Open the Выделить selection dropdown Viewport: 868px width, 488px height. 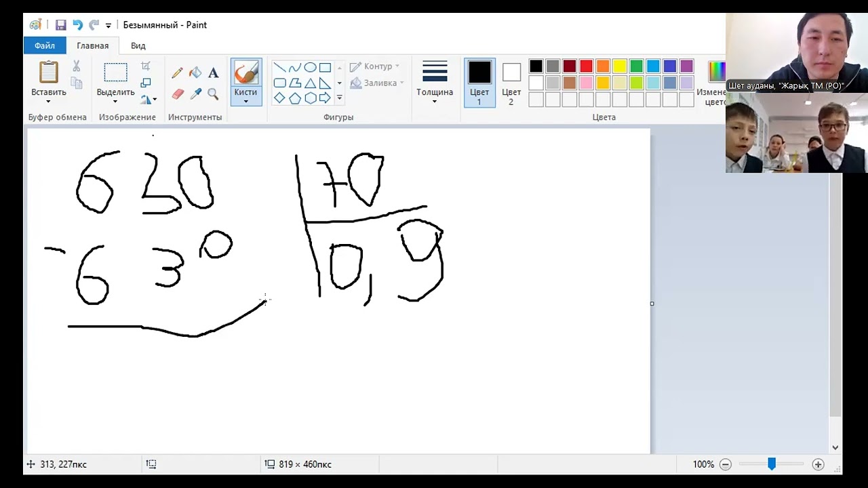[115, 102]
